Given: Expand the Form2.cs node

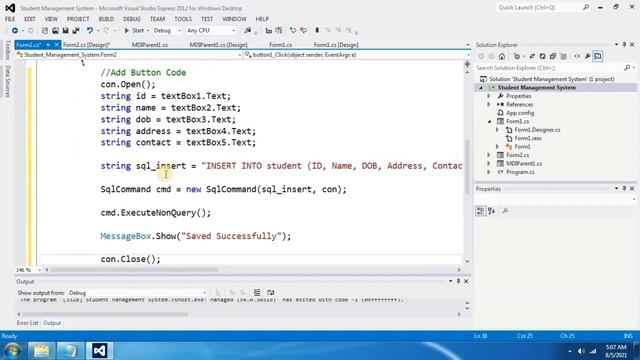Looking at the screenshot, I should pos(489,155).
